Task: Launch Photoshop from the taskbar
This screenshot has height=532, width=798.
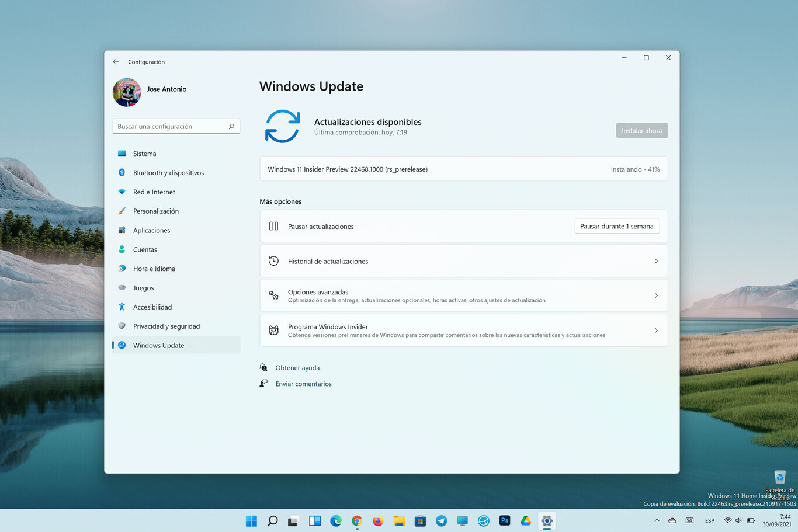Action: pyautogui.click(x=505, y=521)
